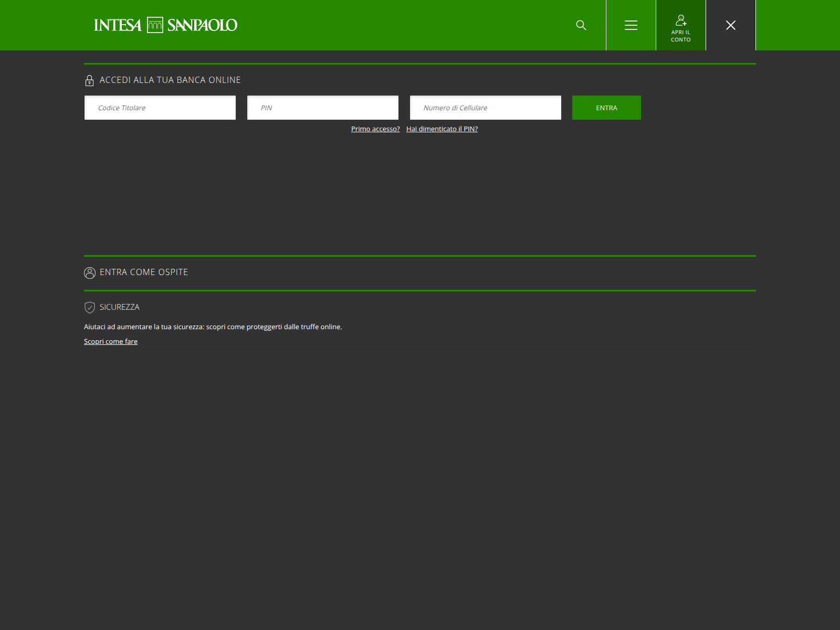Click the Intesa Sanpaolo logo text
Screen dimensions: 840x630
coord(202,25)
